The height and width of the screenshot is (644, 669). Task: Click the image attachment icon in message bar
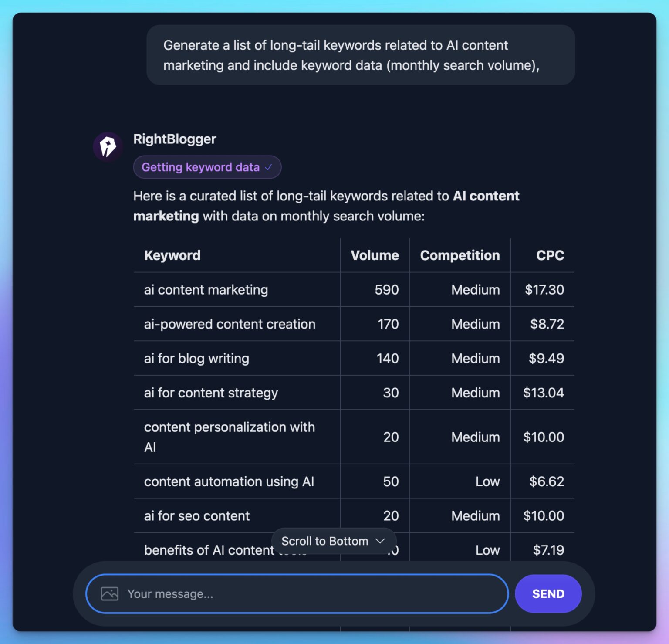(x=110, y=593)
